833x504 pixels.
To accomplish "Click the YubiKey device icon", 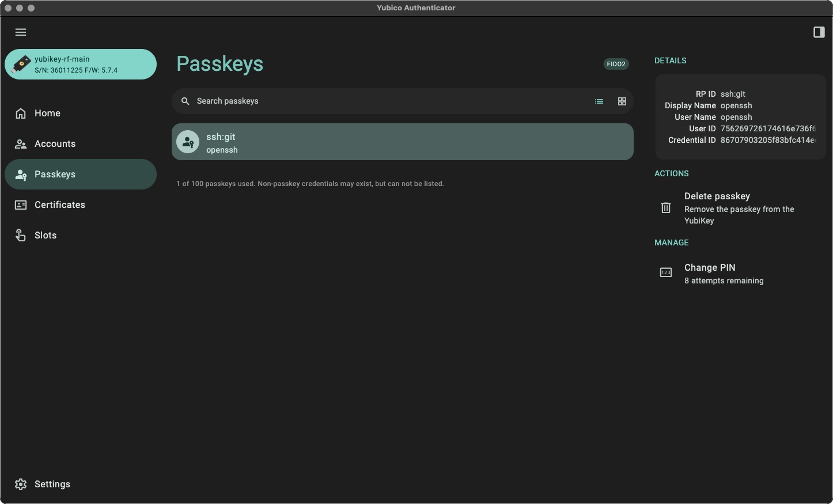I will point(21,64).
